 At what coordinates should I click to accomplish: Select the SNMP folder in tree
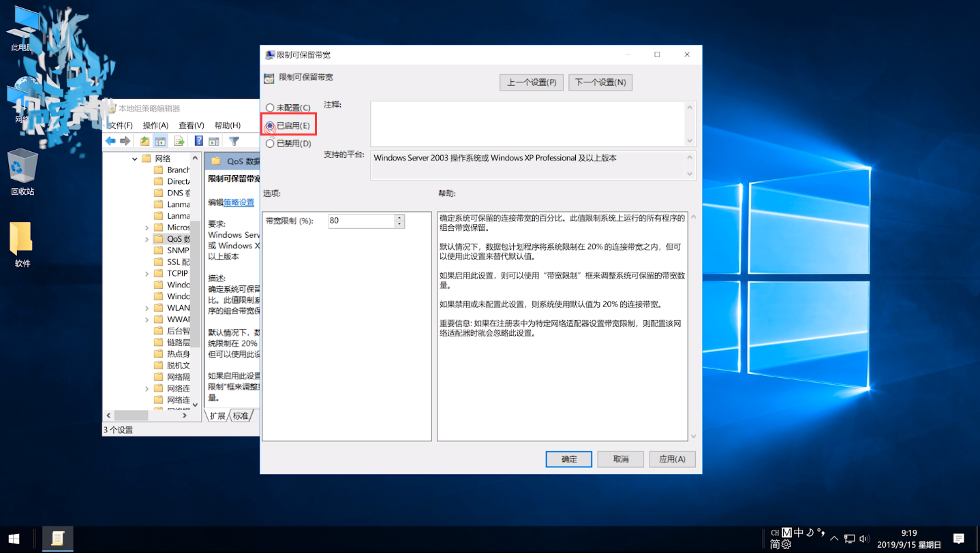172,251
